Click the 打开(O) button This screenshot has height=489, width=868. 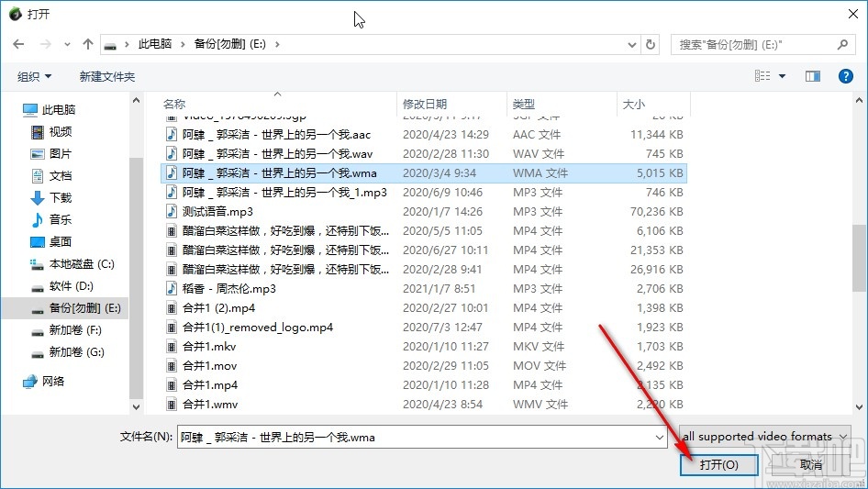pos(718,464)
